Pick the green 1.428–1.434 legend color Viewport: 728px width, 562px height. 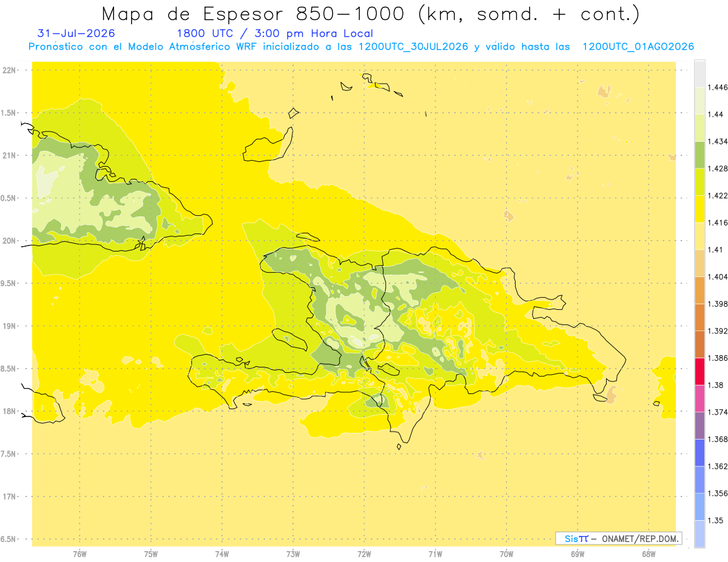tap(699, 155)
